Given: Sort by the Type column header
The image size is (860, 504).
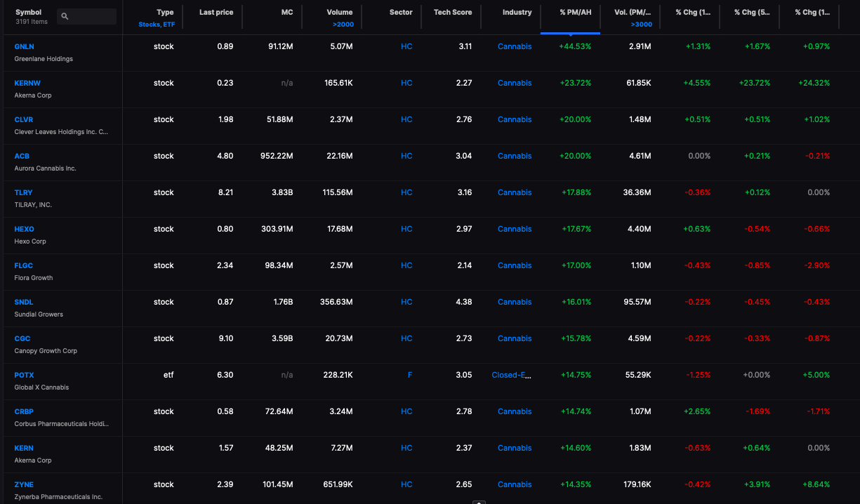Looking at the screenshot, I should click(165, 12).
